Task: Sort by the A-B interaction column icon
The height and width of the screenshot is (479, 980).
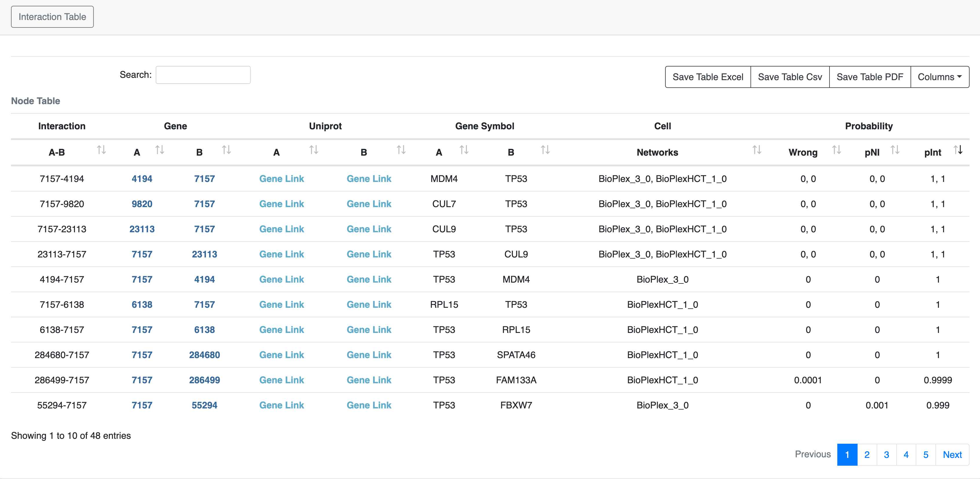Action: [101, 150]
